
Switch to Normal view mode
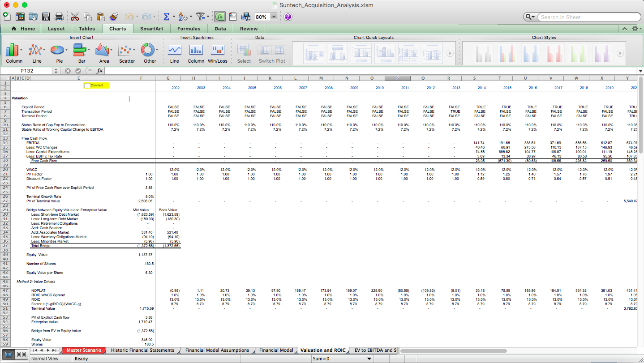click(9, 354)
